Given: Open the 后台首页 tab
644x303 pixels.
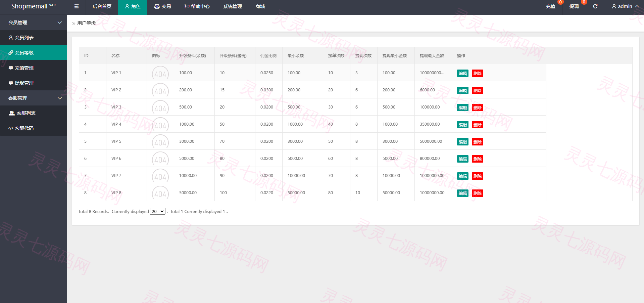Looking at the screenshot, I should [x=102, y=6].
